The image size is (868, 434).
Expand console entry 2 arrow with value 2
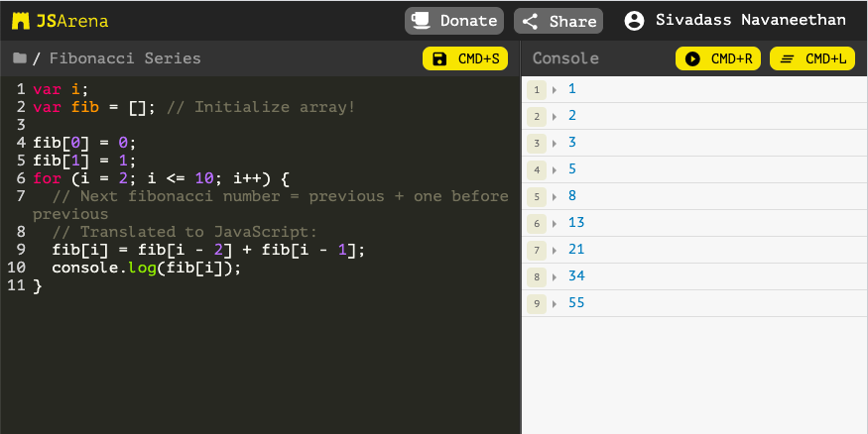coord(555,116)
